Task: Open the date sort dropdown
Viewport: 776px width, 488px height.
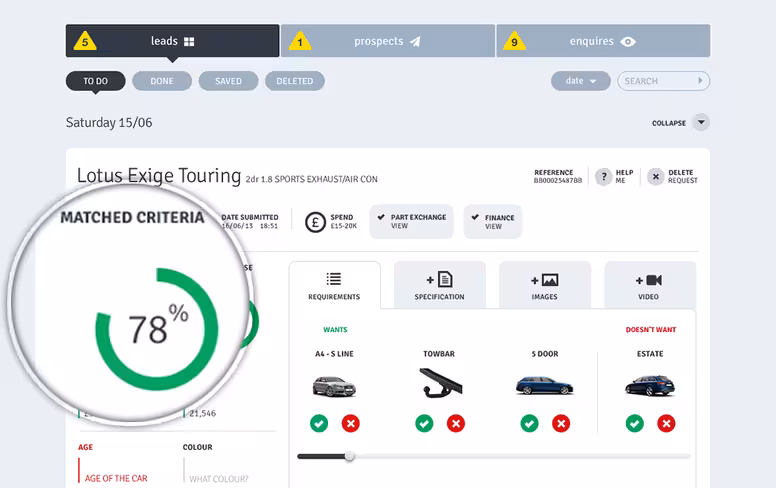Action: 581,81
